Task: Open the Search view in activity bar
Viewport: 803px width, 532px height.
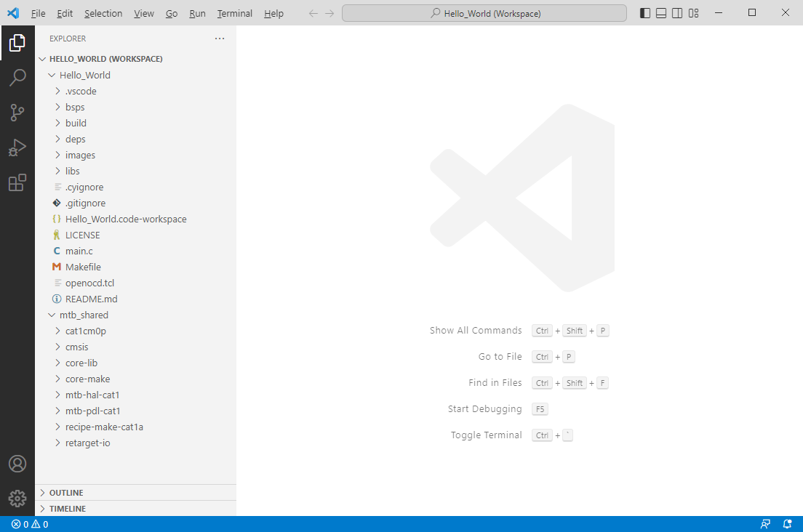Action: click(x=17, y=78)
